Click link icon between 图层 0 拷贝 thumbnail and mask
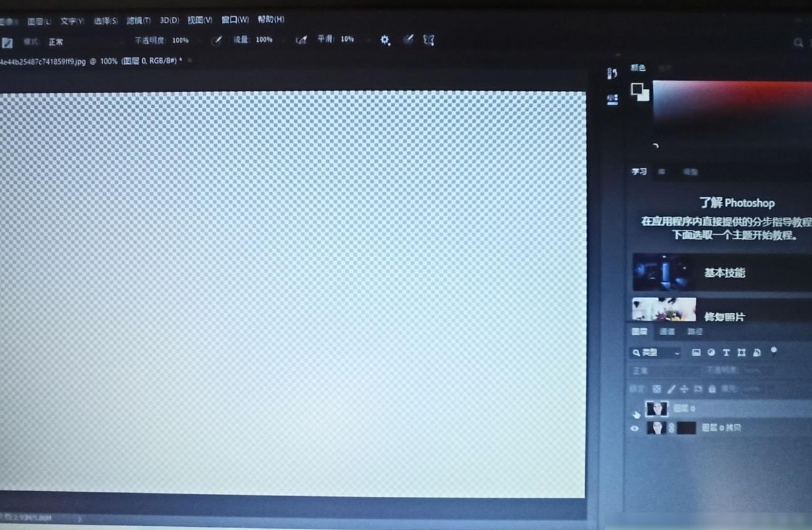812x530 pixels. click(672, 429)
